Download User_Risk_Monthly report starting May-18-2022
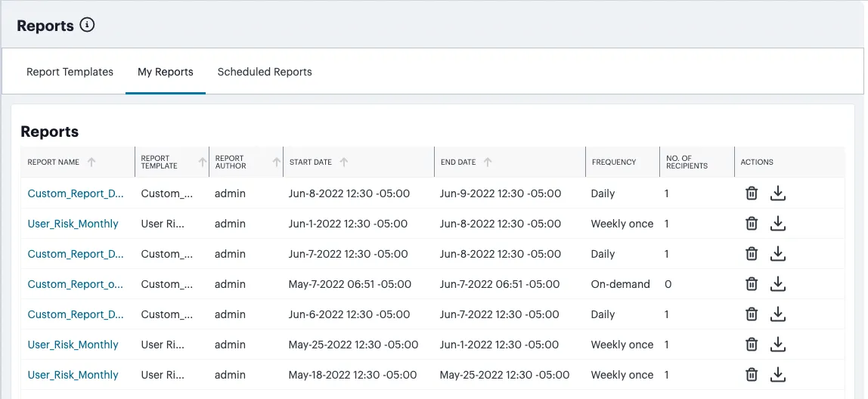Screen dimensions: 868x399 [778, 375]
